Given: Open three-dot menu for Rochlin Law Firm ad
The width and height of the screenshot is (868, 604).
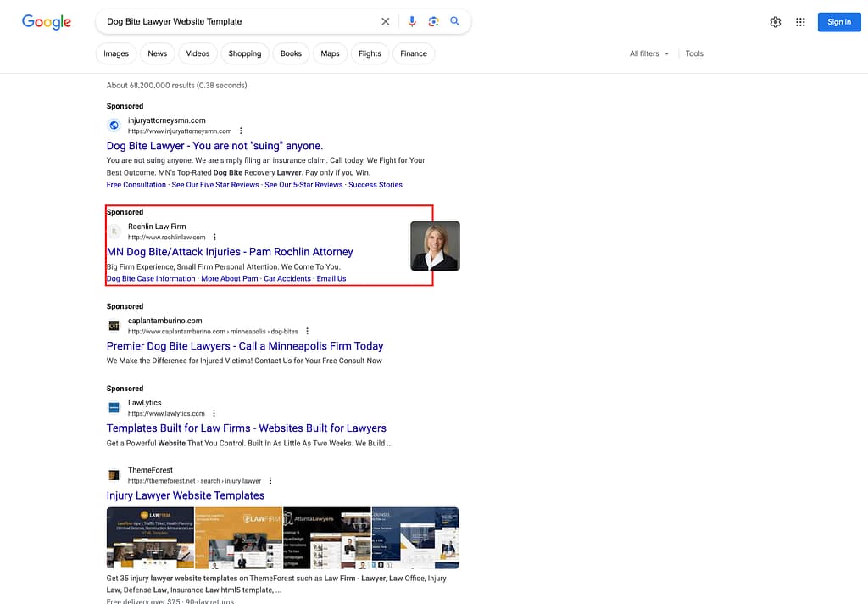Looking at the screenshot, I should pos(214,238).
